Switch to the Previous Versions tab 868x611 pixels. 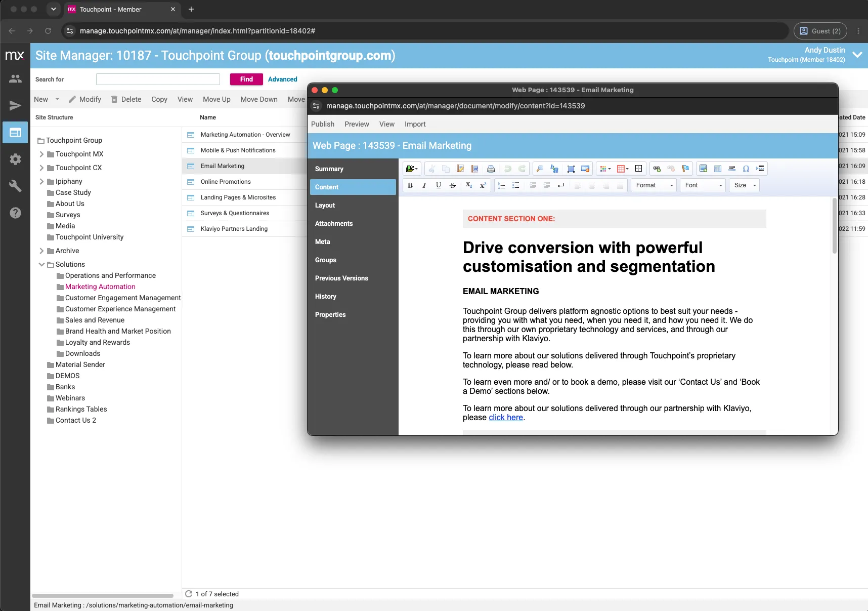(353, 278)
